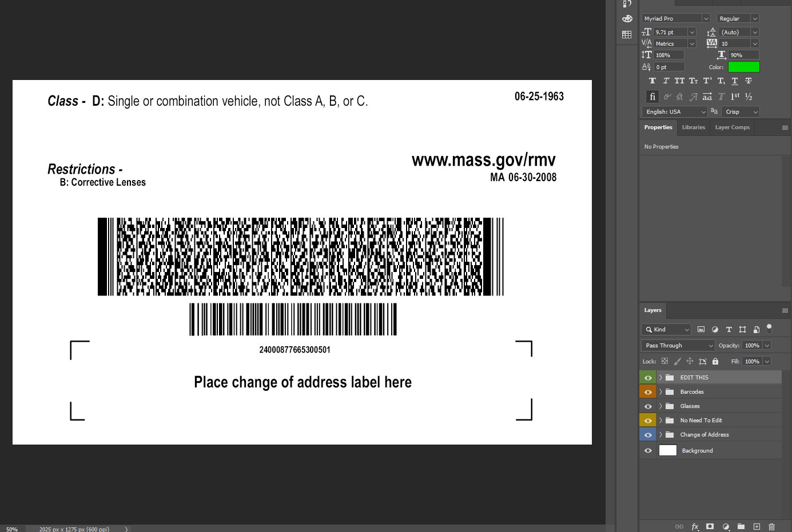792x532 pixels.
Task: Add a layer mask
Action: 710,526
